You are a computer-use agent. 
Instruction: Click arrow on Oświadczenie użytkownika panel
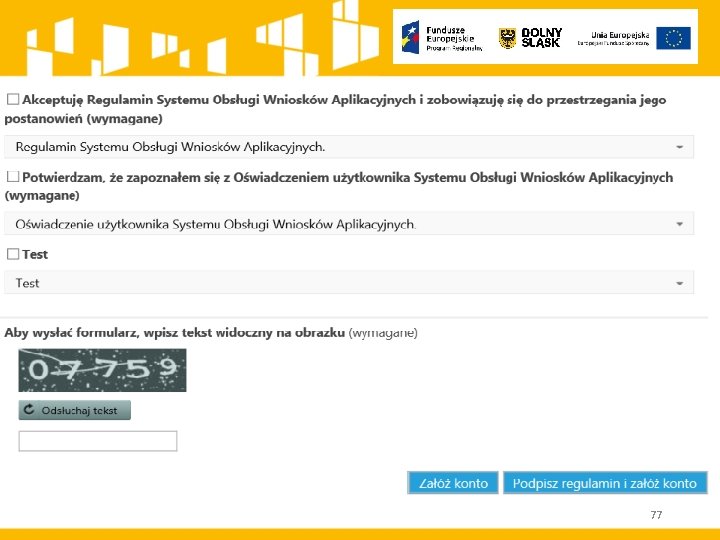[680, 224]
